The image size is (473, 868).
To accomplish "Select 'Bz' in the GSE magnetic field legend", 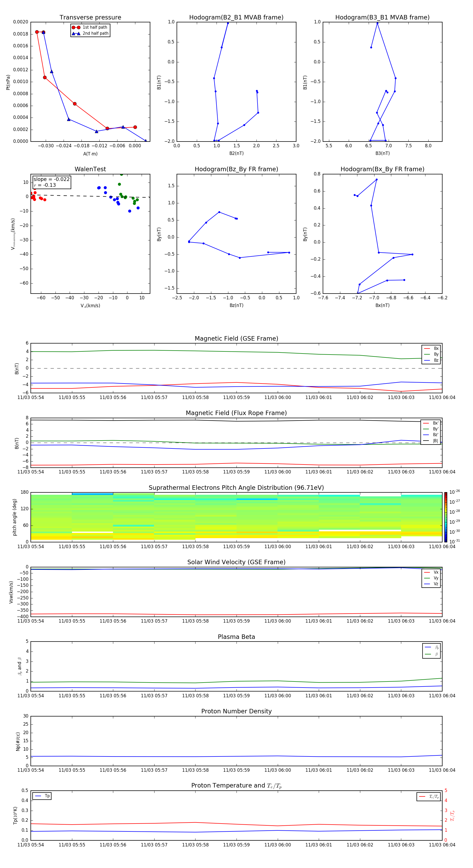I will (431, 360).
